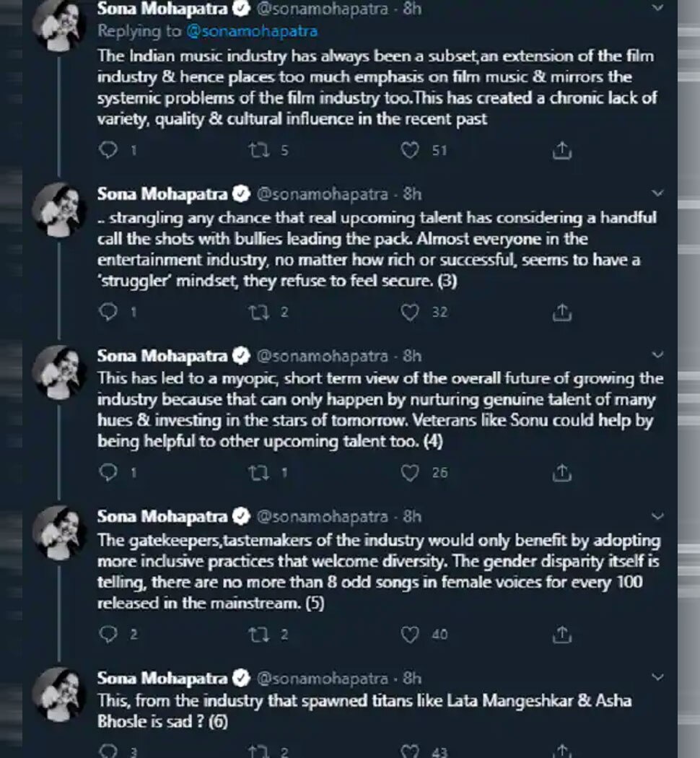Reply to the tweet ending with (3)
The width and height of the screenshot is (700, 758).
coord(108,313)
